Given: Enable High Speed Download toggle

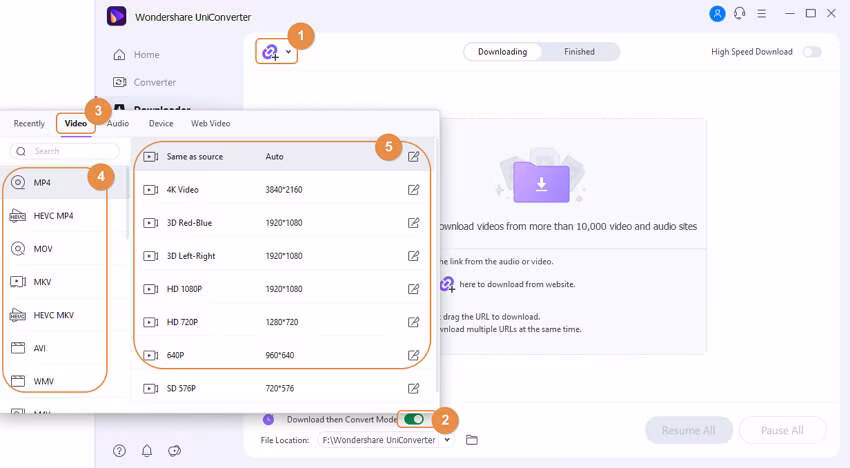Looking at the screenshot, I should click(812, 52).
